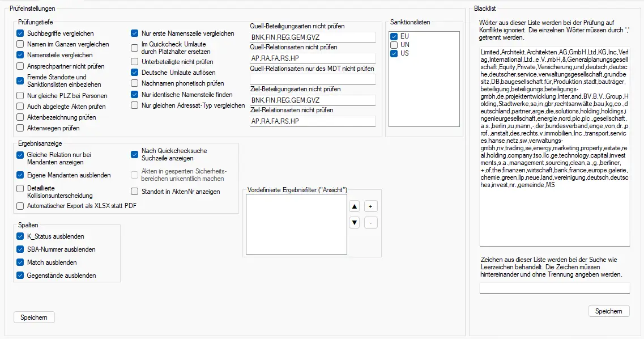Viewport: 644px width, 339px height.
Task: Enable 'Automatischer Export als XLSX statt PDF'
Action: click(x=20, y=206)
